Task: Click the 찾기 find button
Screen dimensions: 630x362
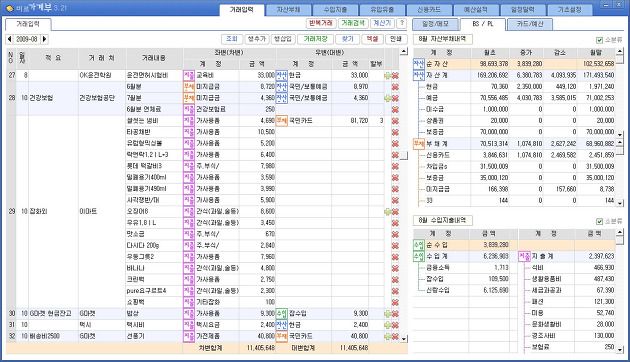Action: coord(347,39)
